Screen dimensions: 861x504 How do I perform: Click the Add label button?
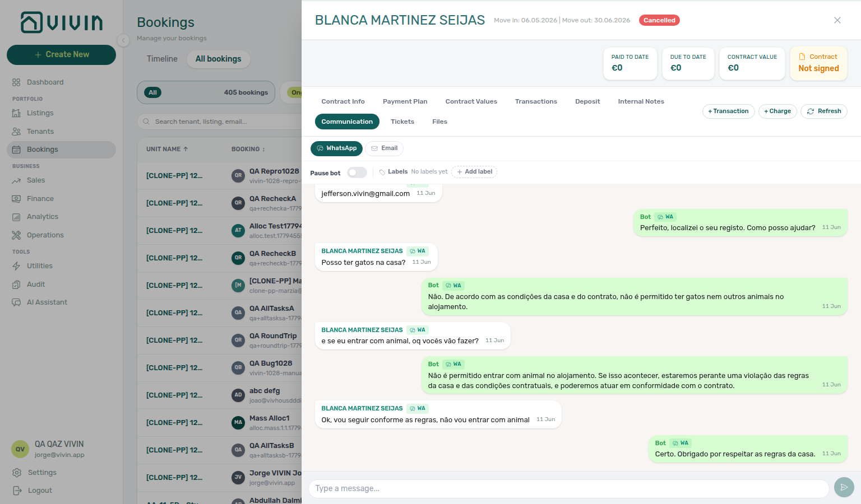pyautogui.click(x=474, y=172)
